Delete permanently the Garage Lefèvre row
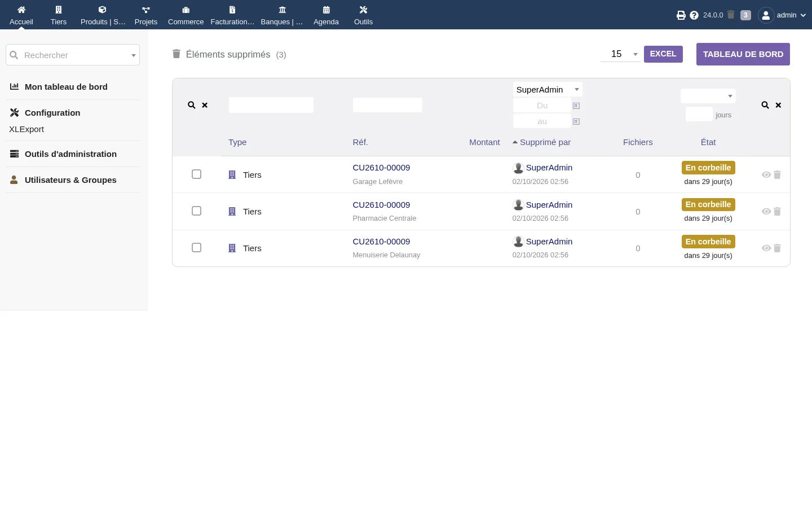 coord(777,175)
